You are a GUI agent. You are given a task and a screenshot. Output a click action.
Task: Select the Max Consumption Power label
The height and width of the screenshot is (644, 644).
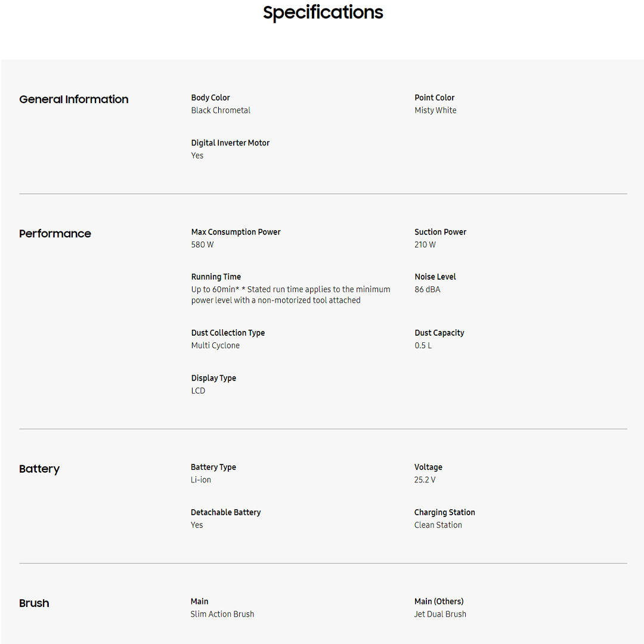click(x=236, y=232)
